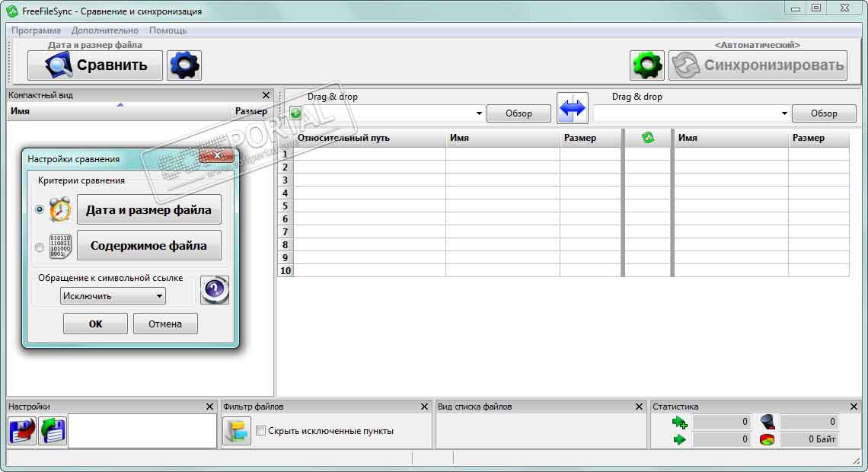Open synchronization settings green gear icon
The image size is (868, 472).
click(646, 65)
